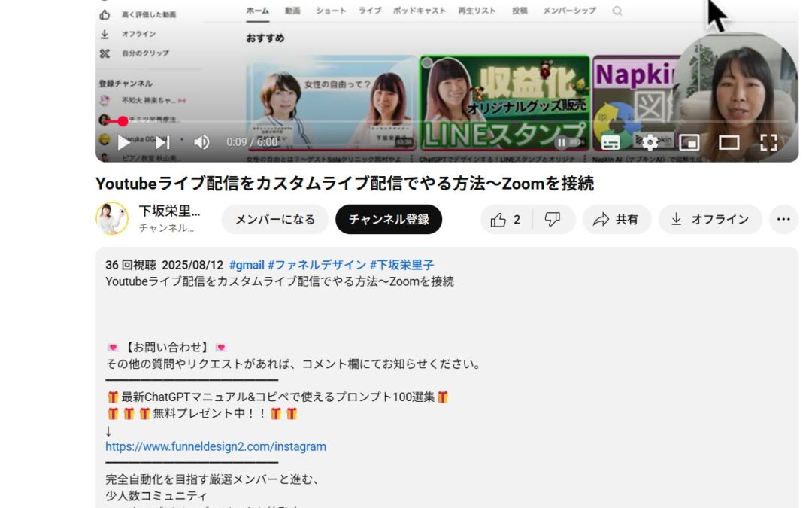
Task: Open the three-dot more actions menu
Action: pyautogui.click(x=783, y=220)
